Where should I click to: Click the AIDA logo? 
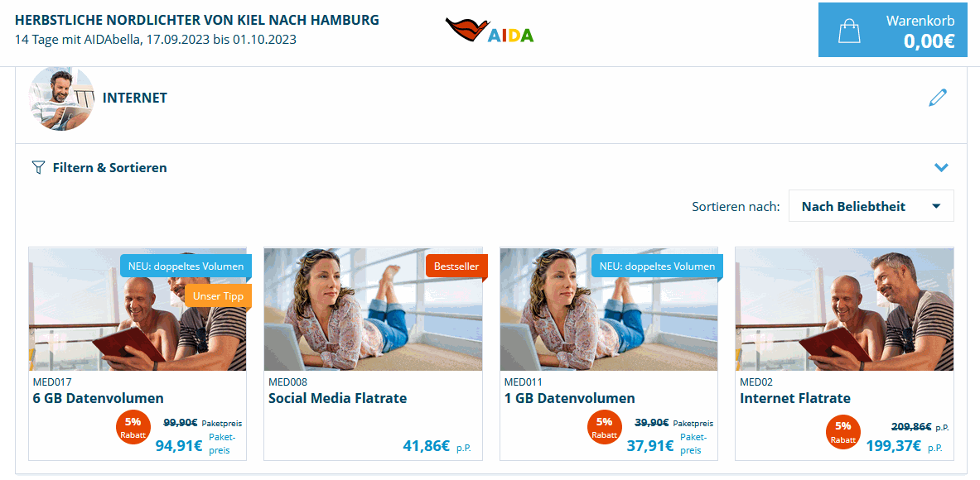490,30
